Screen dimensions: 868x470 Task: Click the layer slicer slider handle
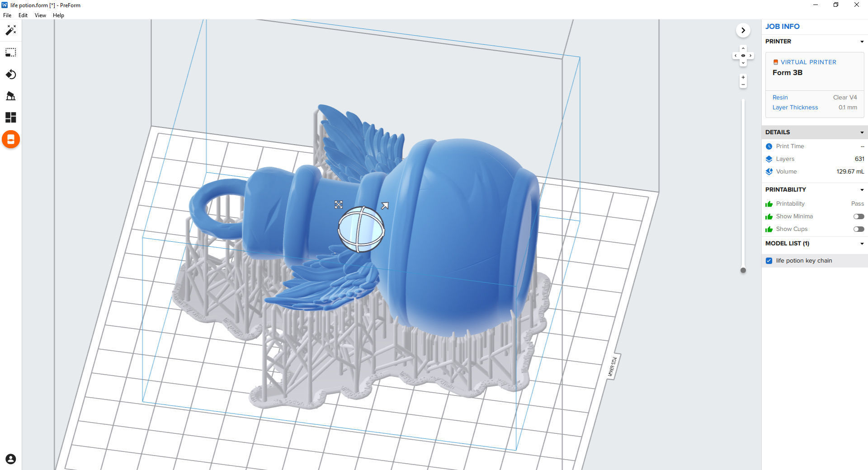pos(743,270)
